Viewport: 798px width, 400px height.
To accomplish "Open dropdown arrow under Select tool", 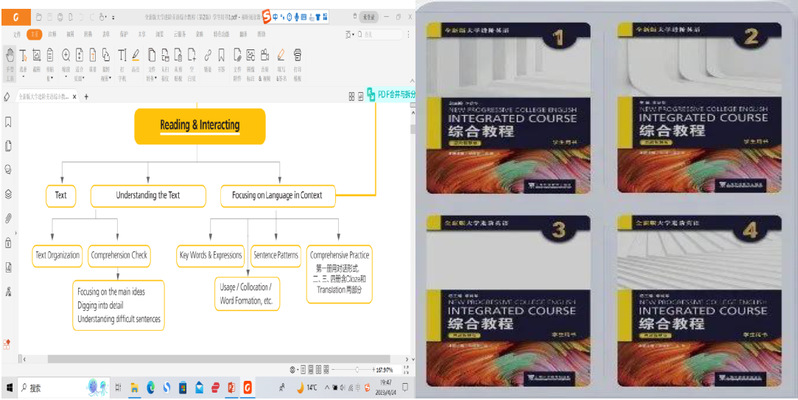I will [x=23, y=78].
